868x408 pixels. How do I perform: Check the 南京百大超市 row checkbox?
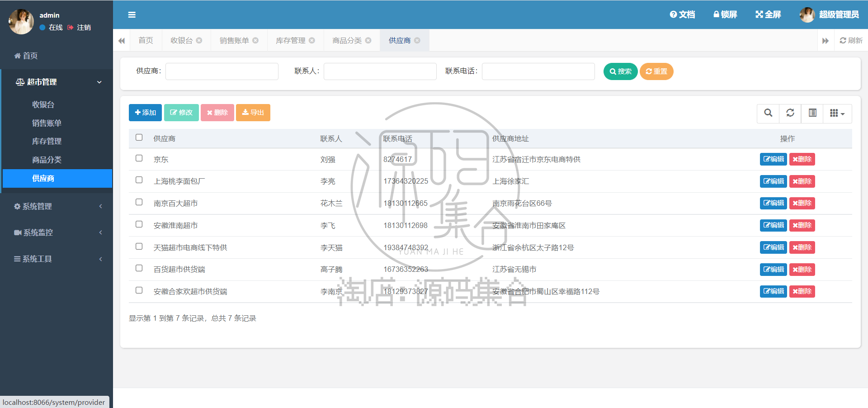(x=139, y=202)
